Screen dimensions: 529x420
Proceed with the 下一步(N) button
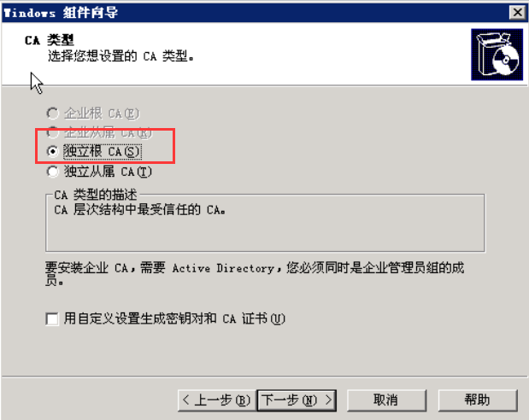pyautogui.click(x=297, y=400)
